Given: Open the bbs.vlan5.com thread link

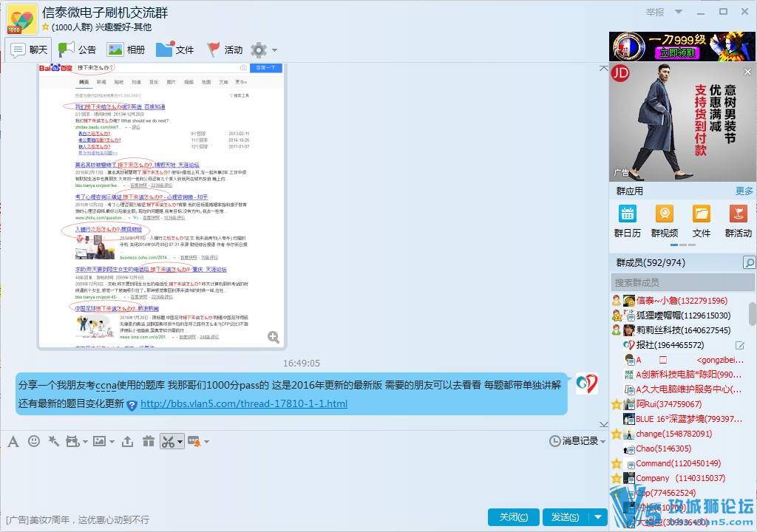Looking at the screenshot, I should point(243,403).
